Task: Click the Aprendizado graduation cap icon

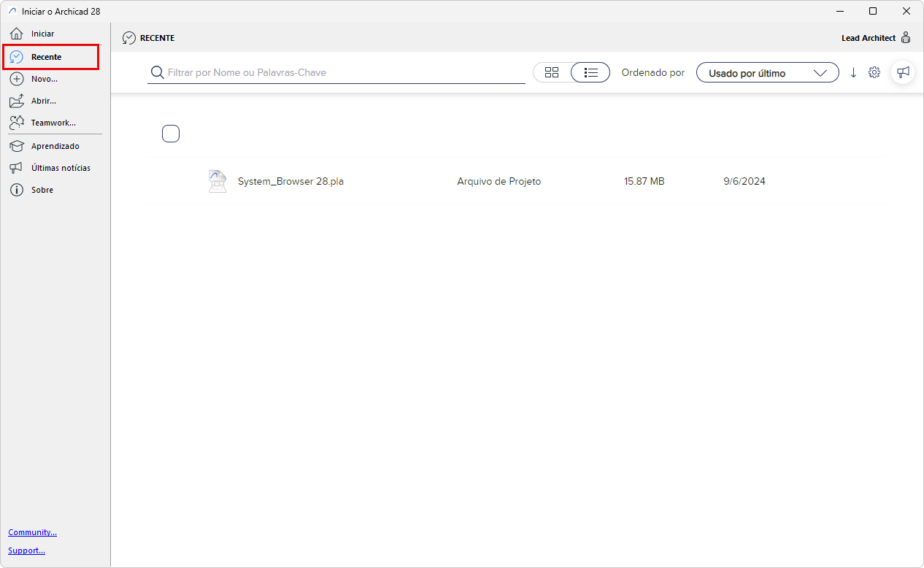Action: point(16,146)
